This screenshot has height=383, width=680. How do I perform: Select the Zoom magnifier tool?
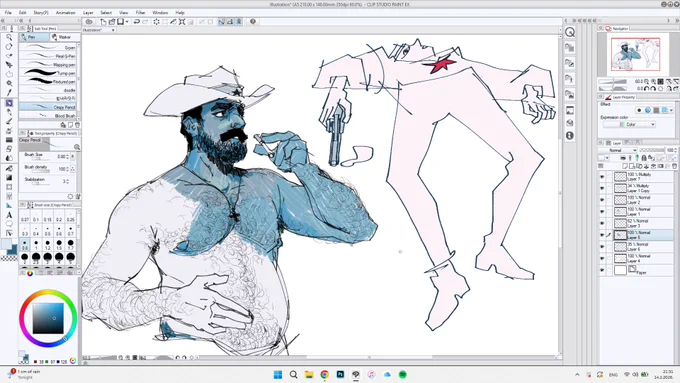click(9, 38)
